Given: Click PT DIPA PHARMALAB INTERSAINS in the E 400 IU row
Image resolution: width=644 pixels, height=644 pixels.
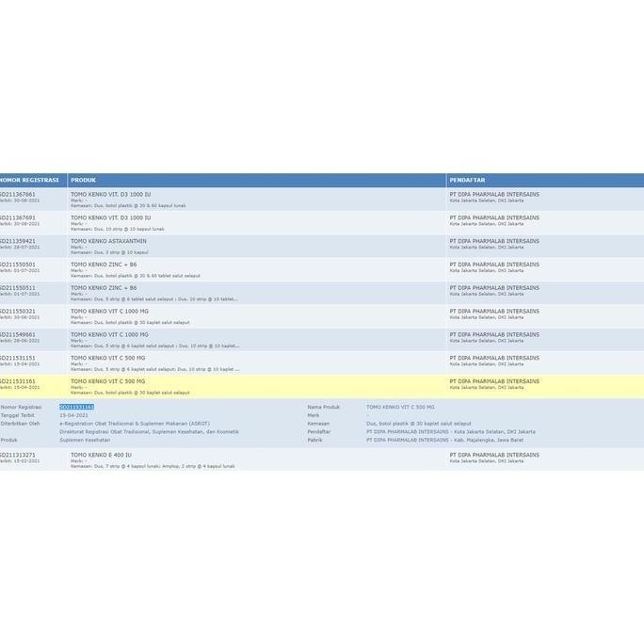Looking at the screenshot, I should (494, 455).
